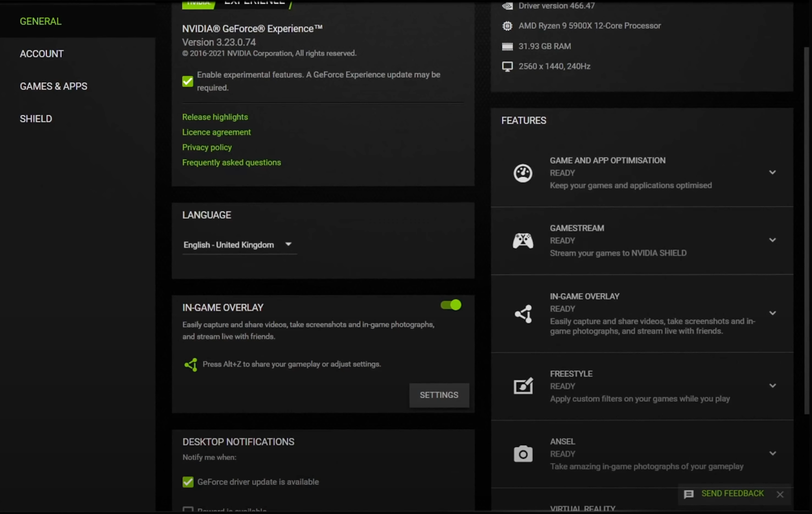The width and height of the screenshot is (812, 514).
Task: Open the Shield settings section
Action: tap(36, 119)
